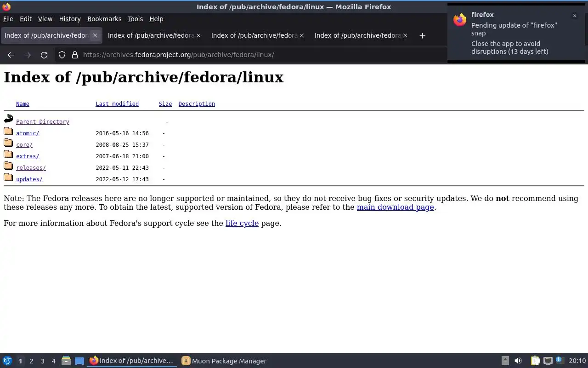Click the clipboard tray icon

[535, 361]
